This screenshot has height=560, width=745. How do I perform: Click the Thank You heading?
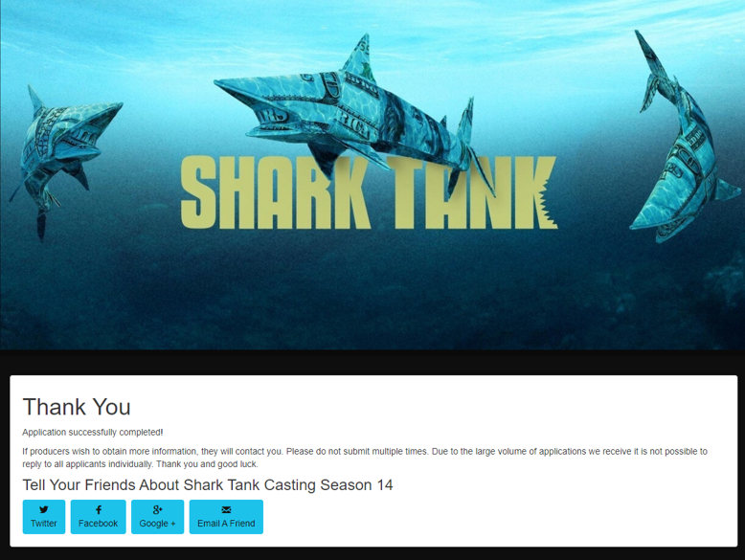[x=77, y=407]
